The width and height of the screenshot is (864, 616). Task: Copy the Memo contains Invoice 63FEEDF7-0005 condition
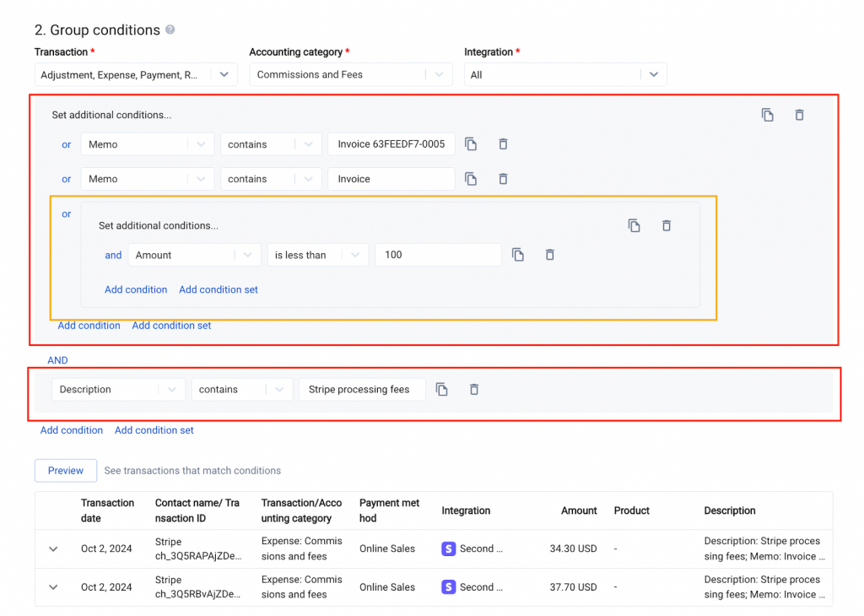[471, 144]
